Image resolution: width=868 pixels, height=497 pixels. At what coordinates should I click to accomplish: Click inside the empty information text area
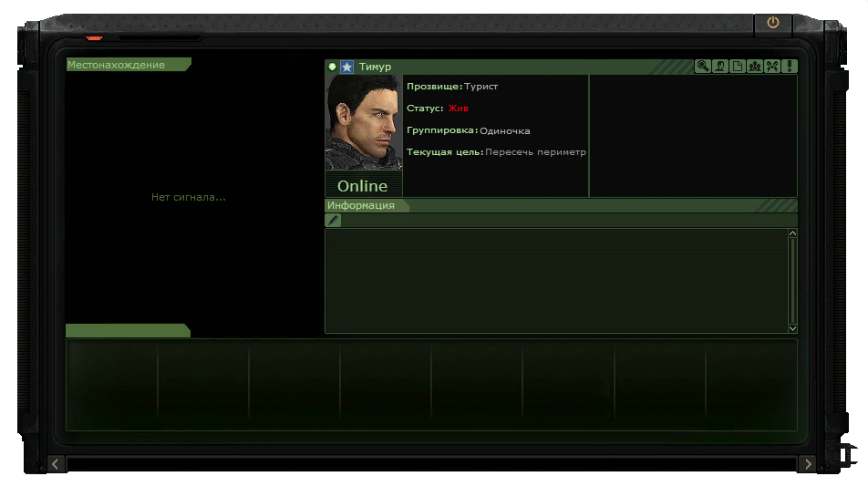556,279
